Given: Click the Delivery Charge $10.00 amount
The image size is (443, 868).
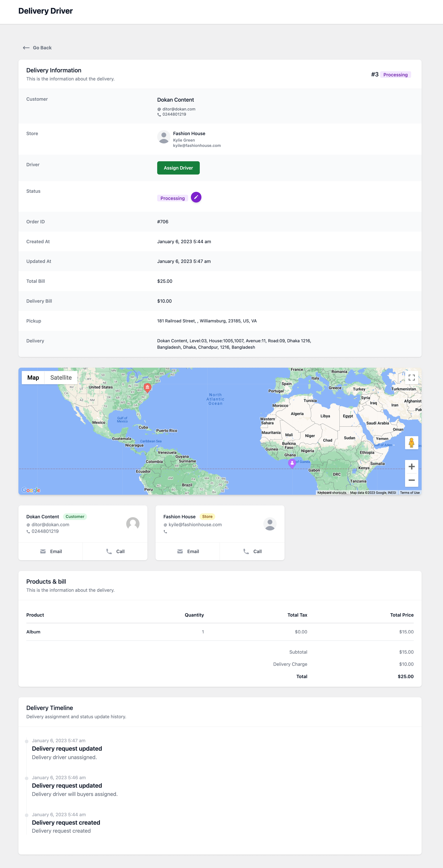Looking at the screenshot, I should (x=406, y=664).
